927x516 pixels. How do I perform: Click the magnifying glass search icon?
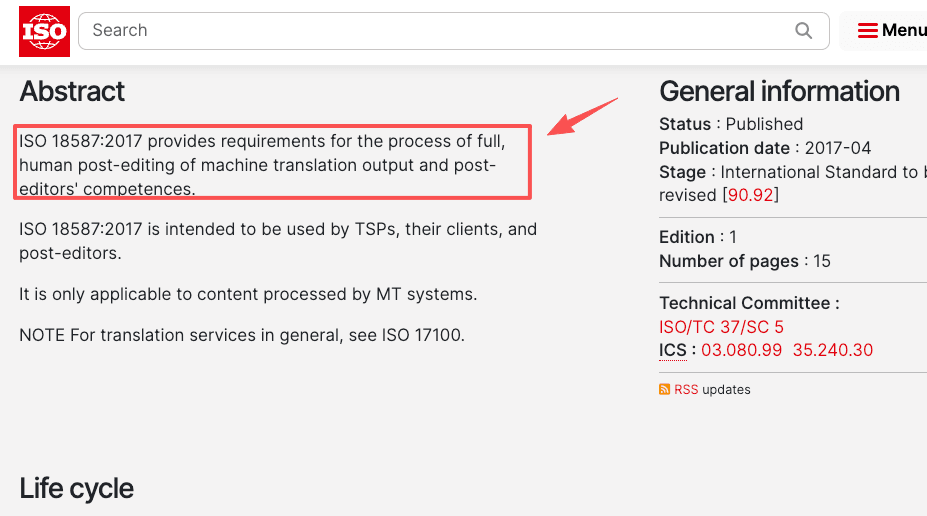(803, 31)
